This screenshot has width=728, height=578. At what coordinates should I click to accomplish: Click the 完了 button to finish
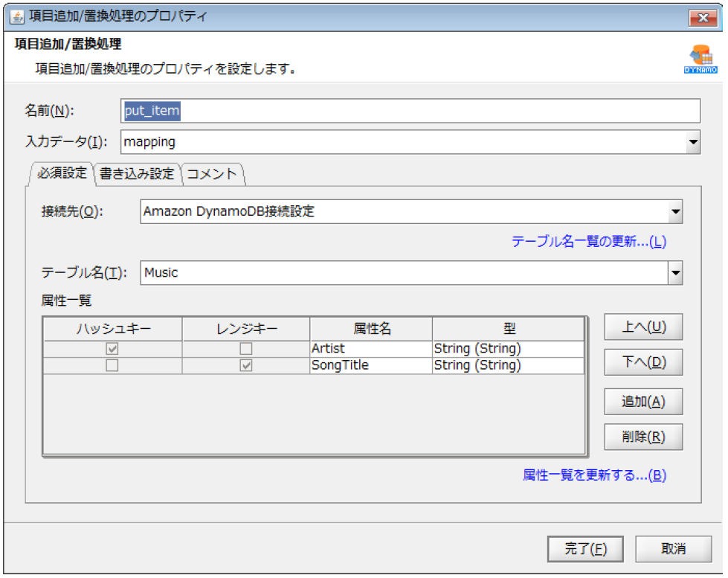pyautogui.click(x=584, y=549)
